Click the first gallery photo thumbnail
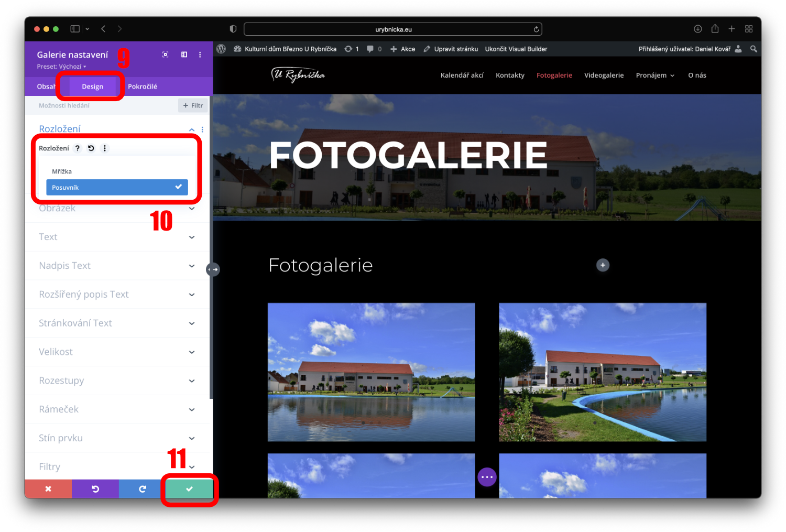 (x=371, y=372)
